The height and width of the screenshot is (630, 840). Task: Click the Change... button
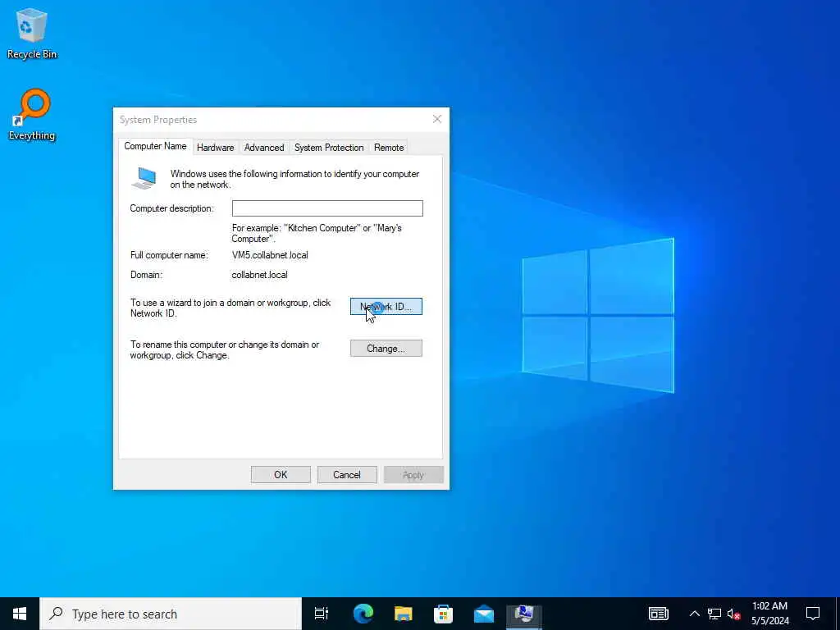point(386,348)
